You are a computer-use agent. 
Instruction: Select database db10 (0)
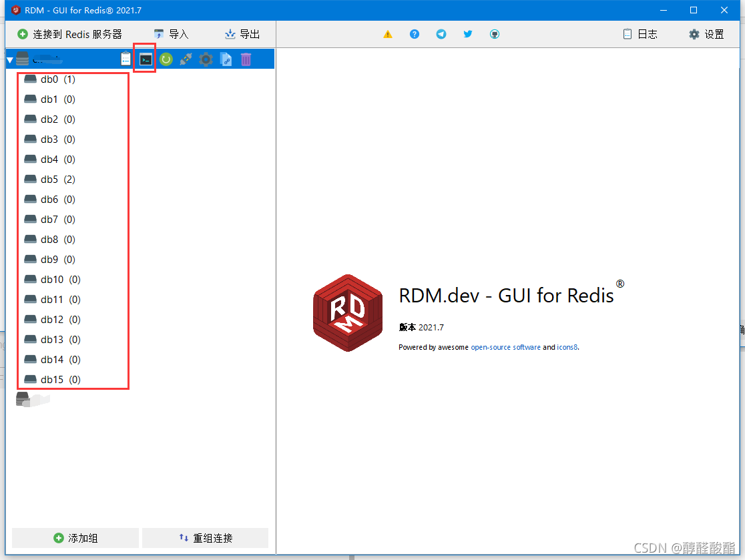52,279
